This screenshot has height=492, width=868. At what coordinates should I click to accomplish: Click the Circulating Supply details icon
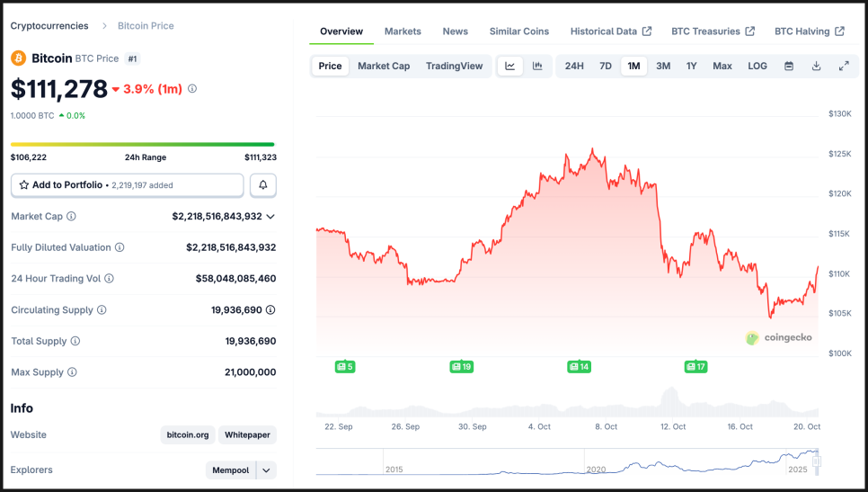[x=270, y=310]
